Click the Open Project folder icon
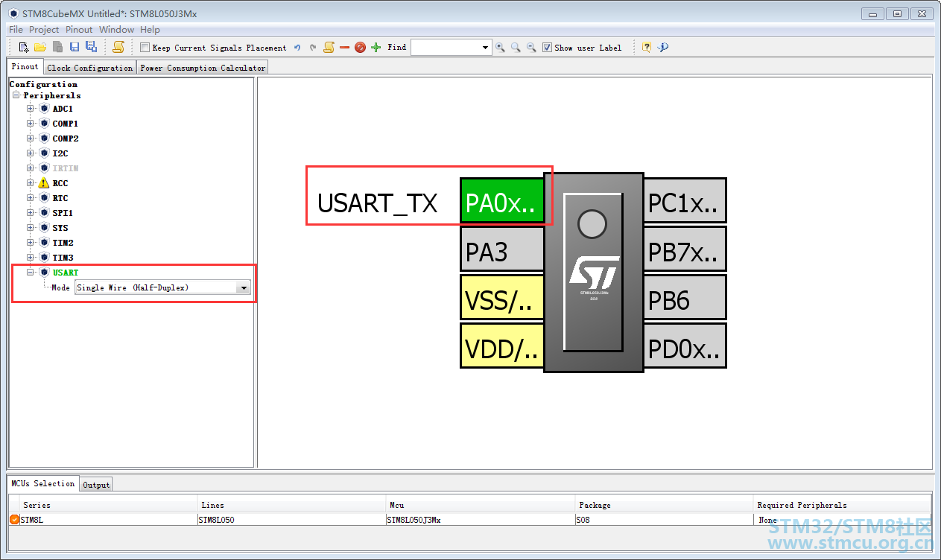The height and width of the screenshot is (560, 941). 40,47
